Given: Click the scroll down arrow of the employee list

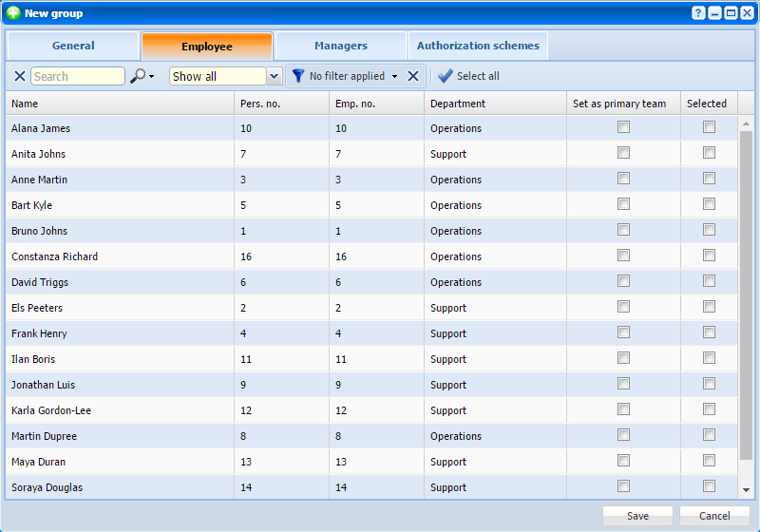Looking at the screenshot, I should pos(746,489).
